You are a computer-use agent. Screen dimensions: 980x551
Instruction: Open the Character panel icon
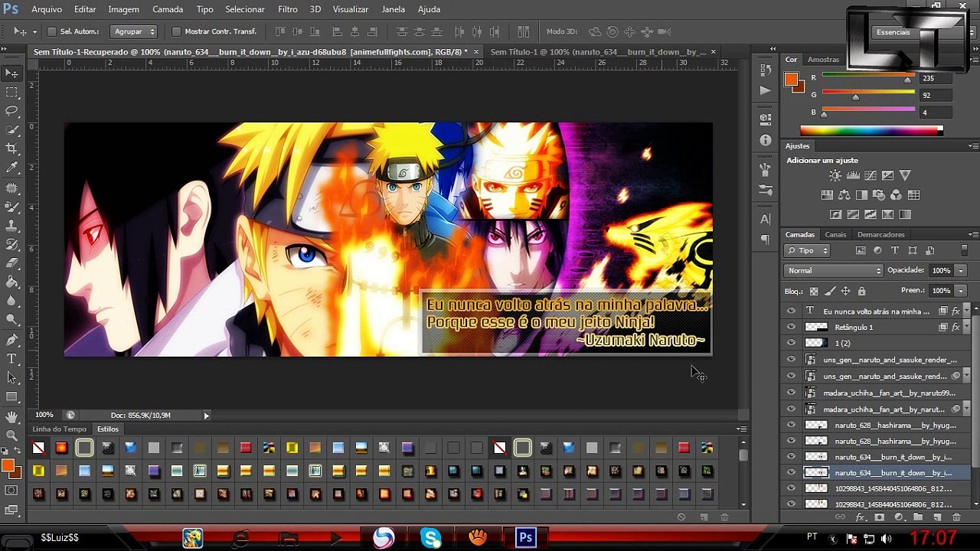[x=766, y=220]
